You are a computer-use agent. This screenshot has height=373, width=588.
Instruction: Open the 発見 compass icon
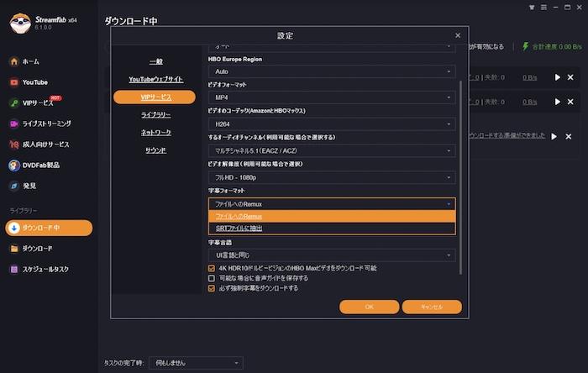[14, 186]
